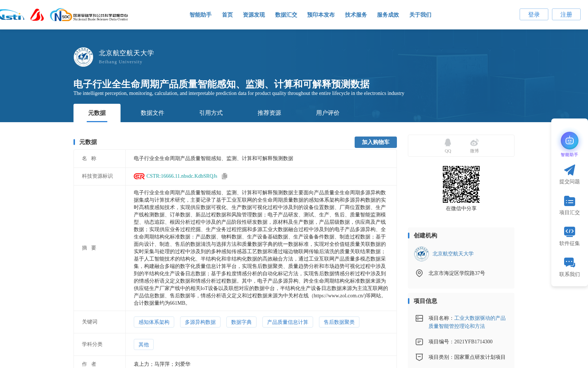This screenshot has width=588, height=368.
Task: Open 服务成效 in the navigation
Action: pyautogui.click(x=388, y=15)
